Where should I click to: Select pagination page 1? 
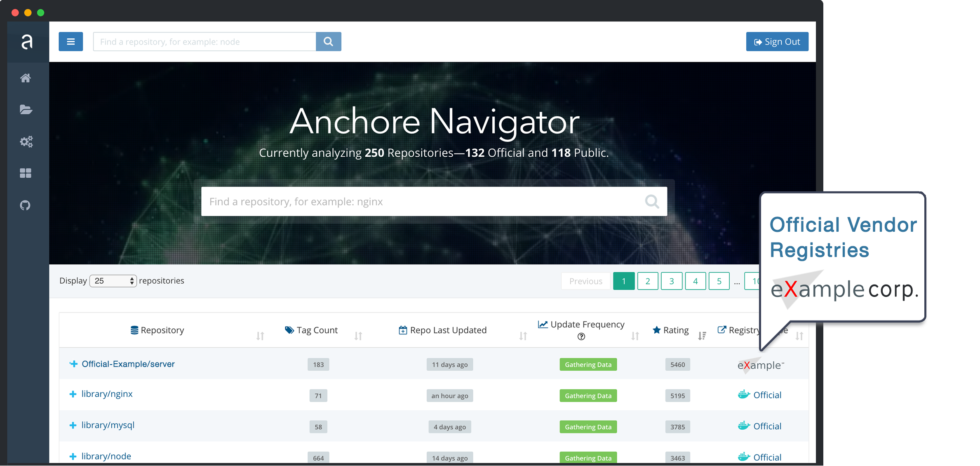pos(624,281)
